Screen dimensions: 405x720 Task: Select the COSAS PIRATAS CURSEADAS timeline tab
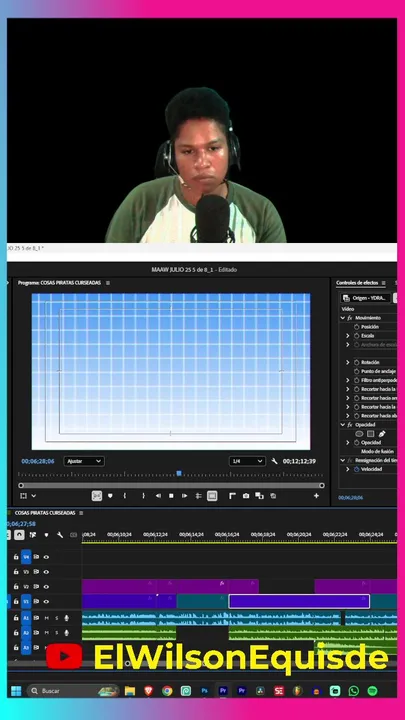(x=45, y=513)
